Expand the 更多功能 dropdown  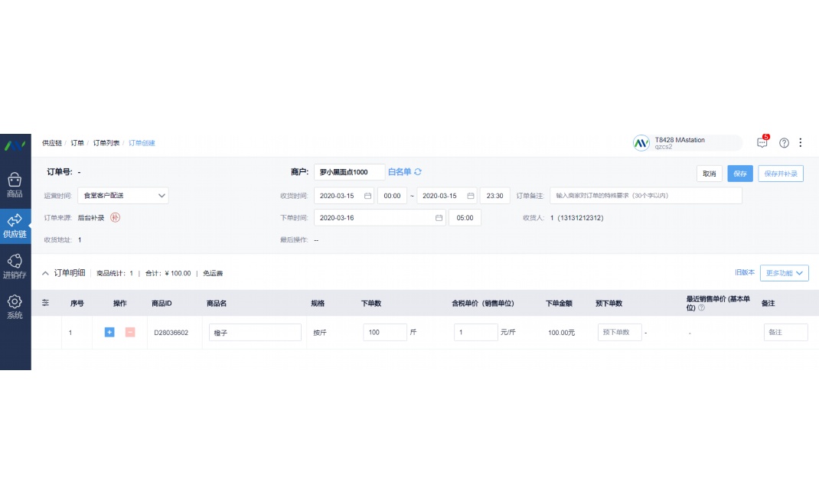click(x=784, y=273)
